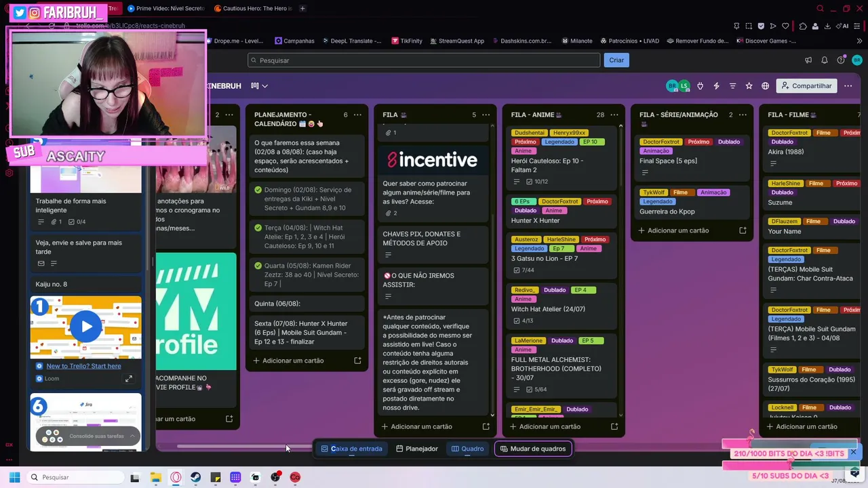Open list actions for Planejamento - Calendário

tap(357, 115)
